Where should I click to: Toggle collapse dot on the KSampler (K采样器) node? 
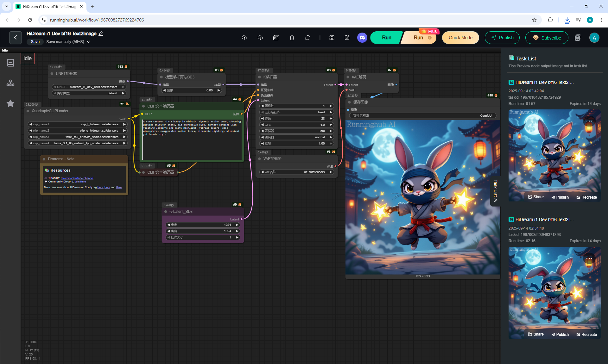259,77
